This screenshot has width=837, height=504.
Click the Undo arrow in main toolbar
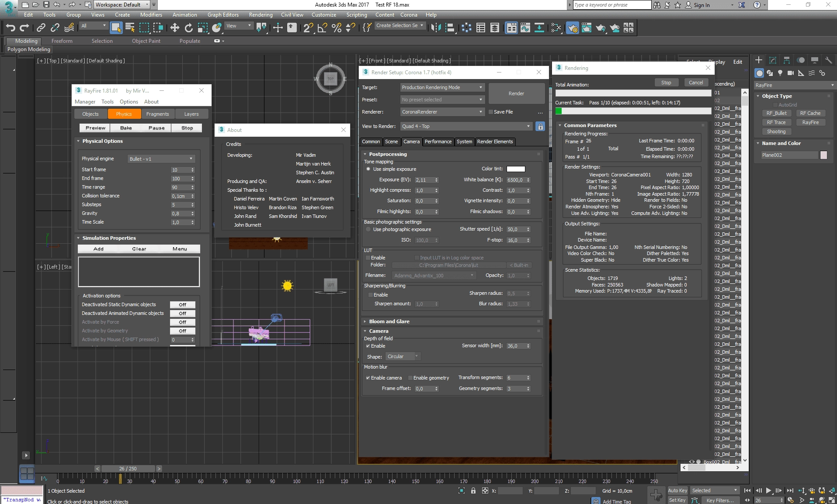(x=10, y=28)
